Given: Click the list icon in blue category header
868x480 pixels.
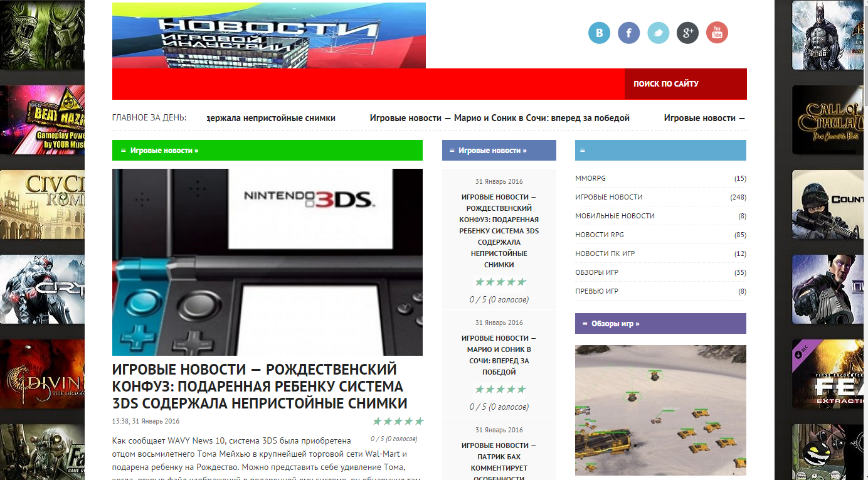Looking at the screenshot, I should tap(583, 151).
